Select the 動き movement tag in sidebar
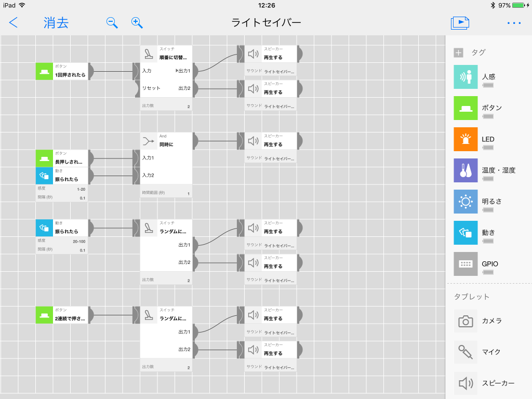The height and width of the screenshot is (399, 532). [x=465, y=233]
